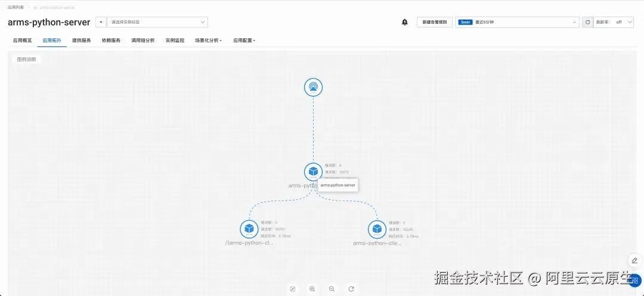Expand the 应用配置 menu
The height and width of the screenshot is (296, 644).
244,41
